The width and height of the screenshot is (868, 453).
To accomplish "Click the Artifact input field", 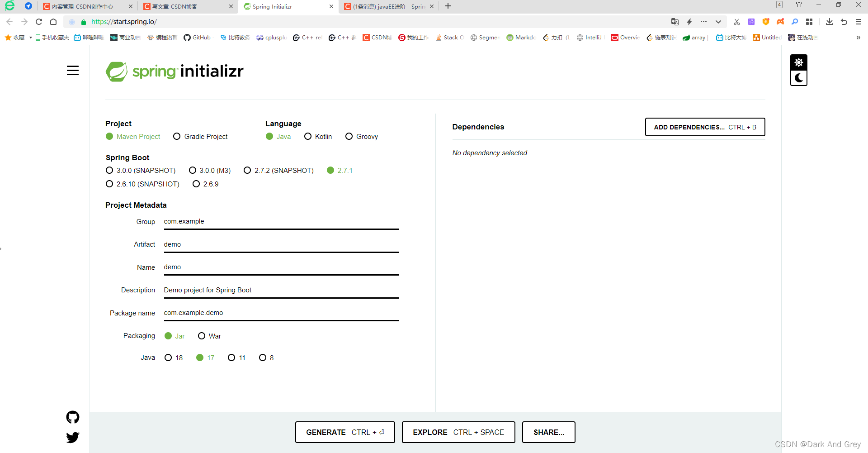I will click(x=281, y=245).
